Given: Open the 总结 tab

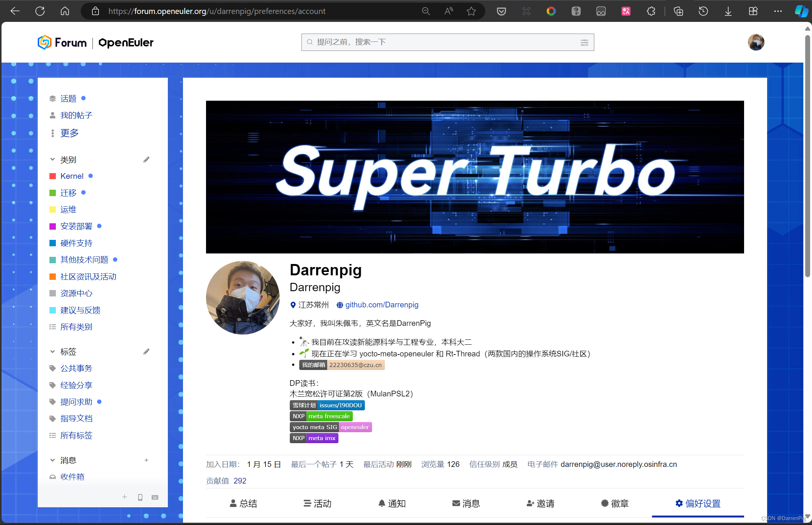Looking at the screenshot, I should 243,504.
